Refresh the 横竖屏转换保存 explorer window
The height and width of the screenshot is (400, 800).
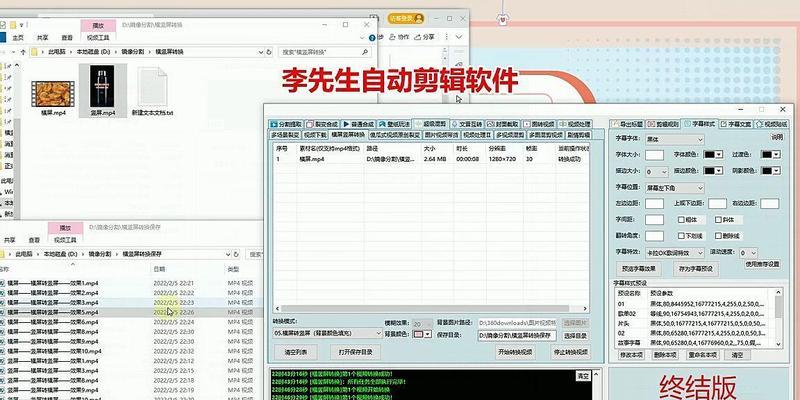(x=236, y=254)
